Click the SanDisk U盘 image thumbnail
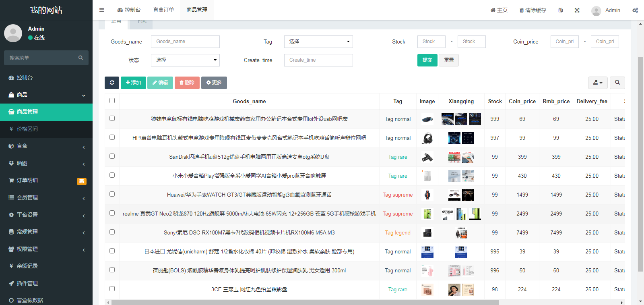 427,157
